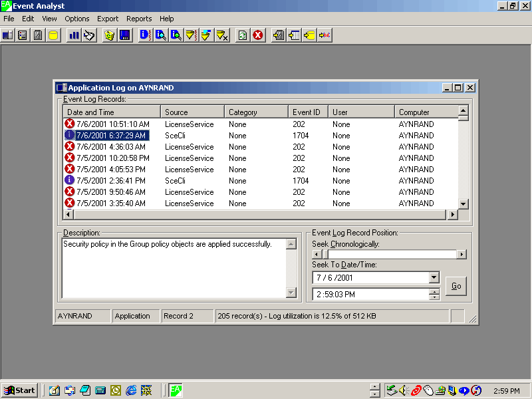This screenshot has height=399, width=532.
Task: Click the computer/server toolbar icon
Action: coord(7,35)
